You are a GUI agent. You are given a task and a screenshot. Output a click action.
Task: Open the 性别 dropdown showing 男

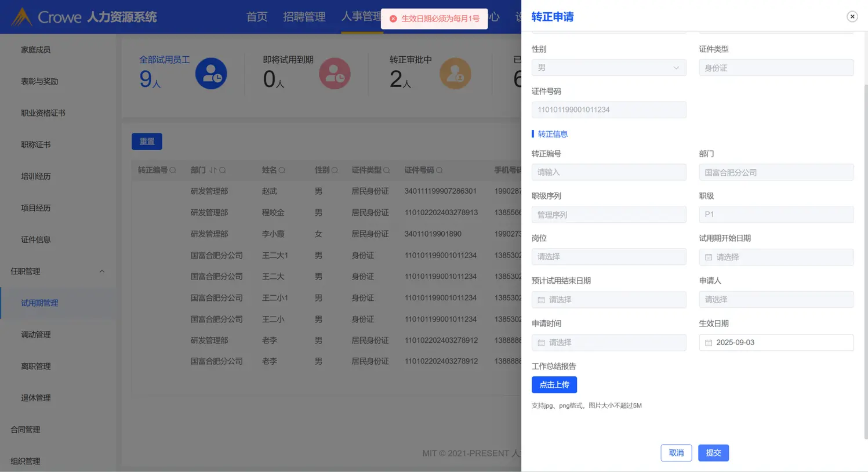608,68
